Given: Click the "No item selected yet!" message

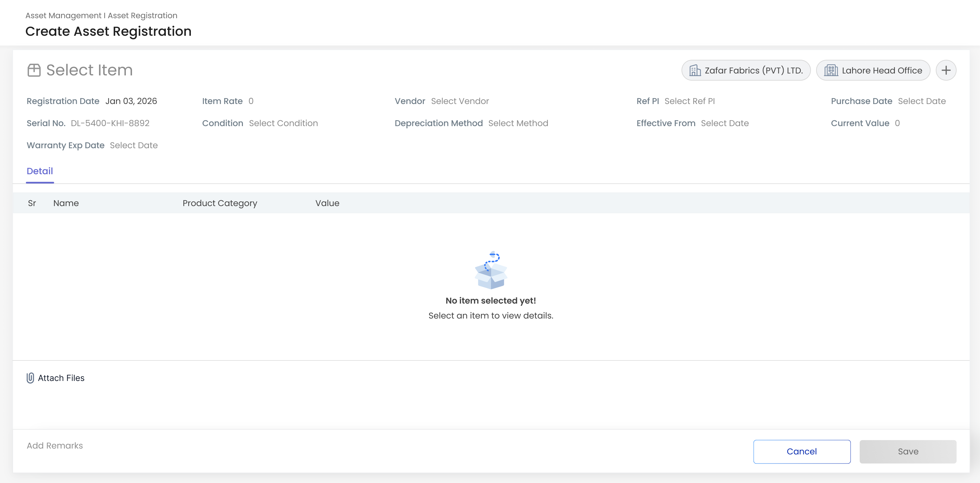Looking at the screenshot, I should [491, 300].
